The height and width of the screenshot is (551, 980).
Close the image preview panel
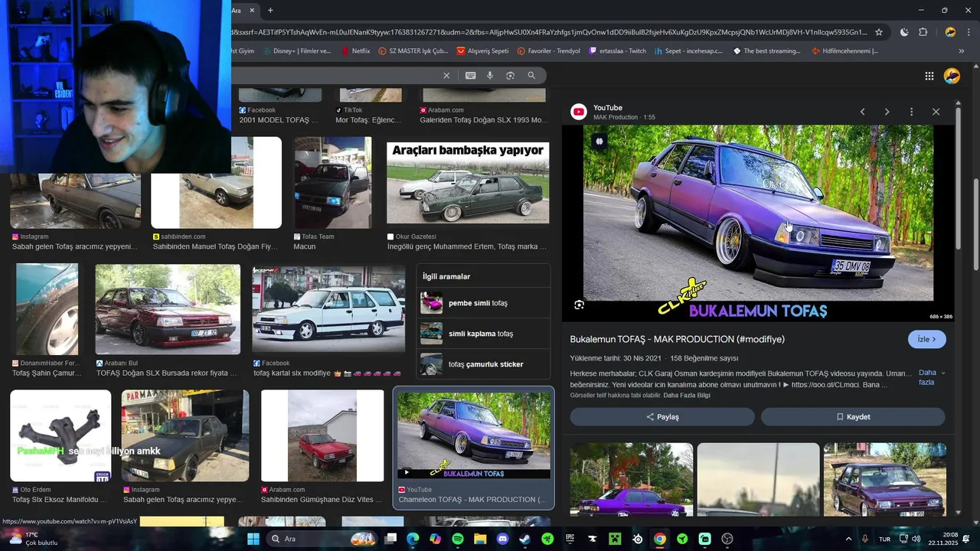coord(936,112)
